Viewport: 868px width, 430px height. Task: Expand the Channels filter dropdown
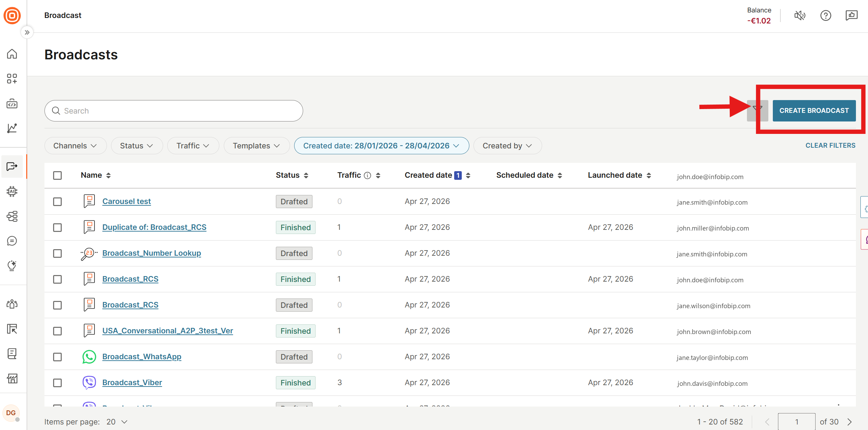[x=75, y=146]
